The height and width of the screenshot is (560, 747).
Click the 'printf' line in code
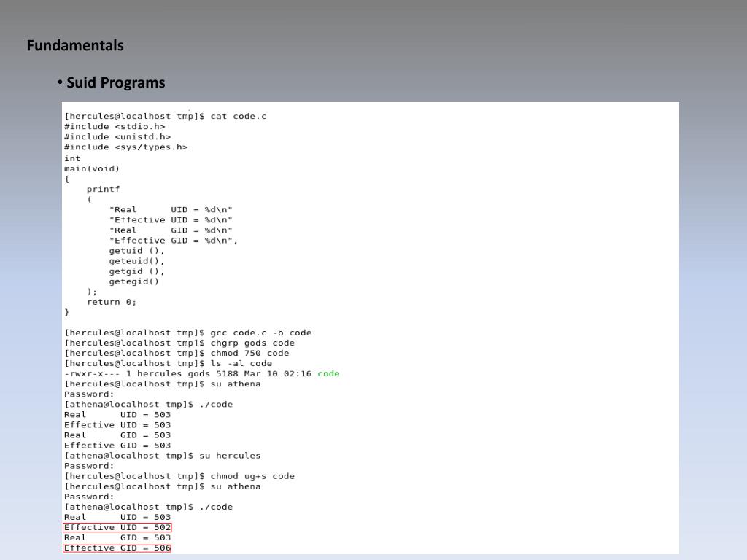point(104,189)
